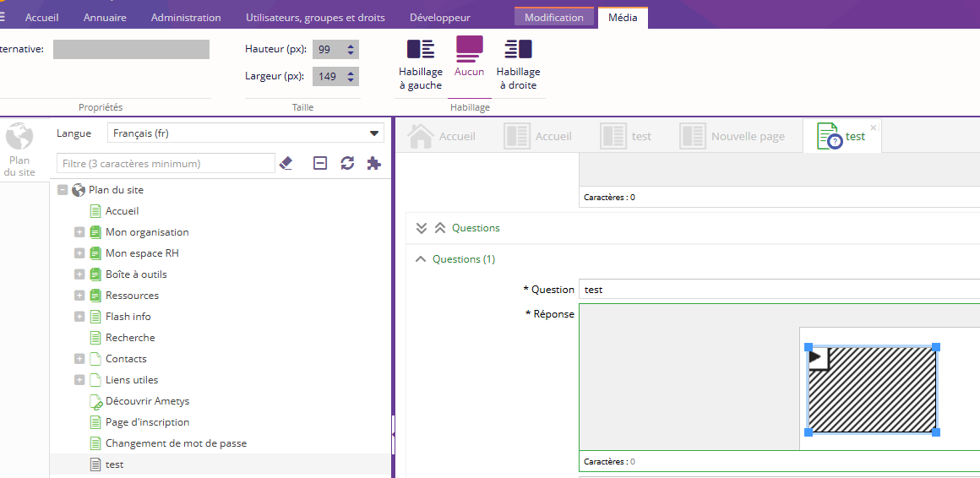This screenshot has height=478, width=980.
Task: Select Habillage à gauche wrapping icon
Action: click(421, 49)
